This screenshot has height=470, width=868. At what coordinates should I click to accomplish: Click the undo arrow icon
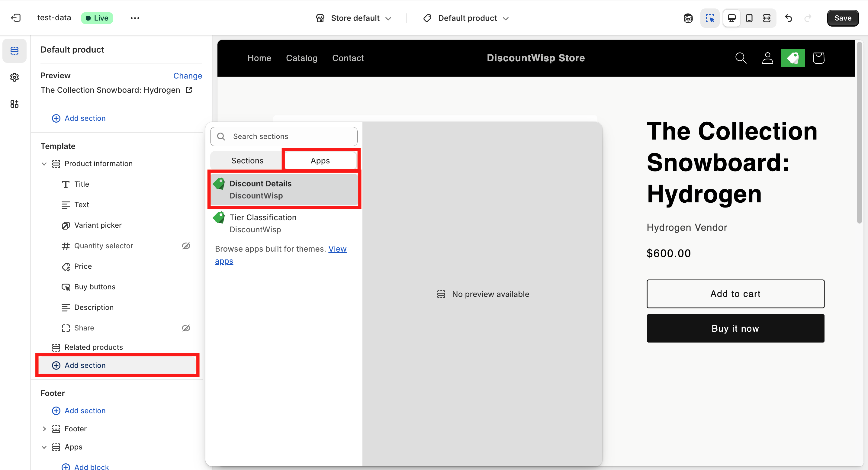(788, 18)
